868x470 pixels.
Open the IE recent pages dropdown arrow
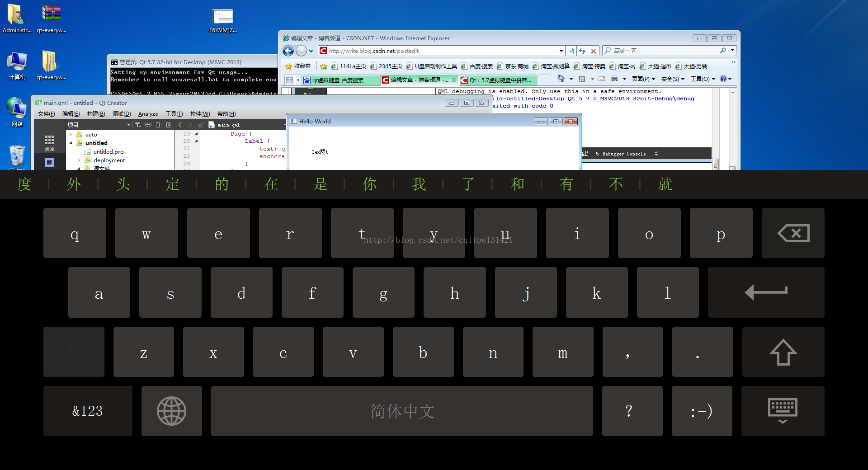[311, 51]
